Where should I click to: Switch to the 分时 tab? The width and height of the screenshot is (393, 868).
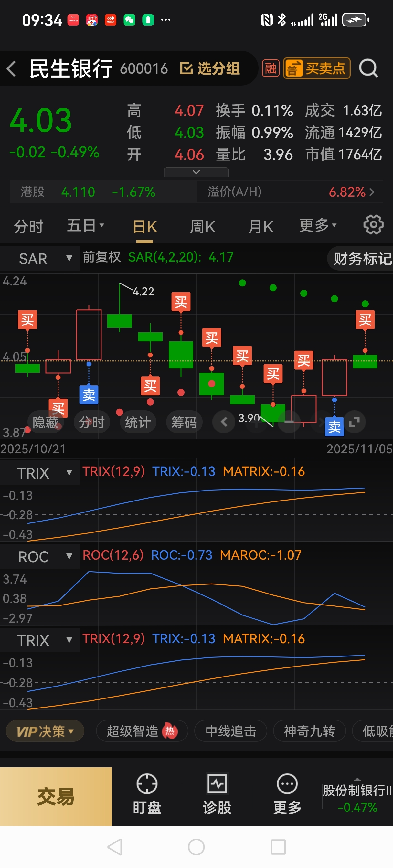(29, 226)
